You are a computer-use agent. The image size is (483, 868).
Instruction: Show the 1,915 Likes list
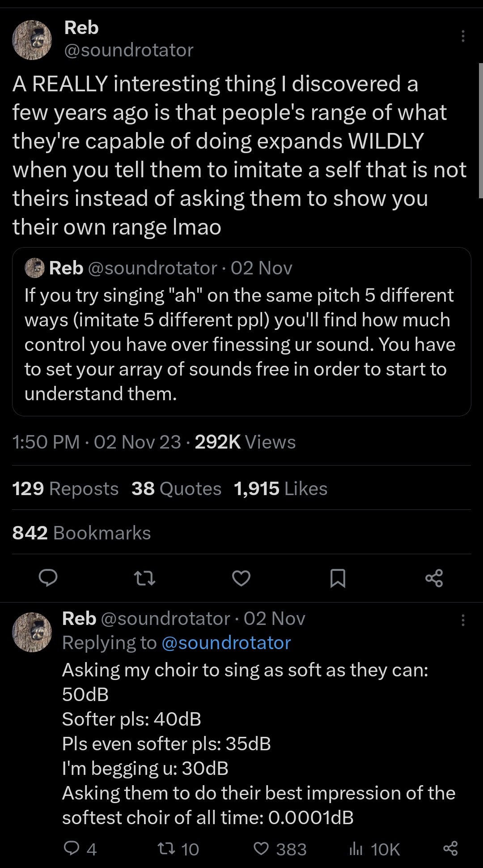[x=280, y=488]
